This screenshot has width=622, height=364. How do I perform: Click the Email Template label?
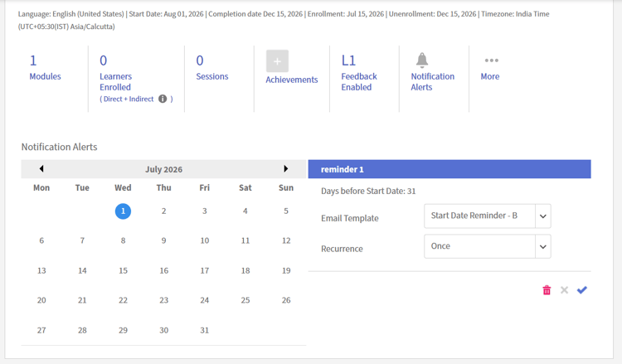350,218
